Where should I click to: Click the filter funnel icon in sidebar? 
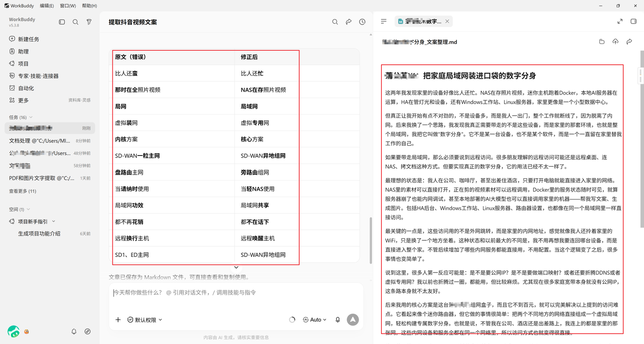click(89, 22)
